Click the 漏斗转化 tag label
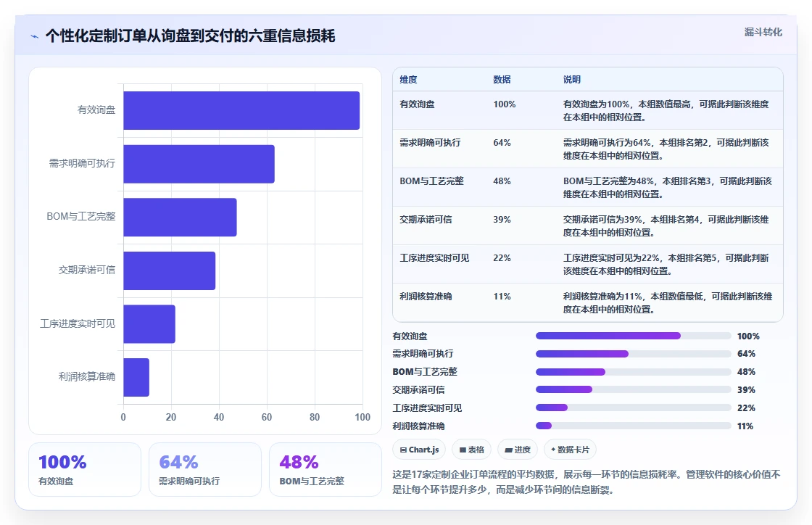 (763, 32)
